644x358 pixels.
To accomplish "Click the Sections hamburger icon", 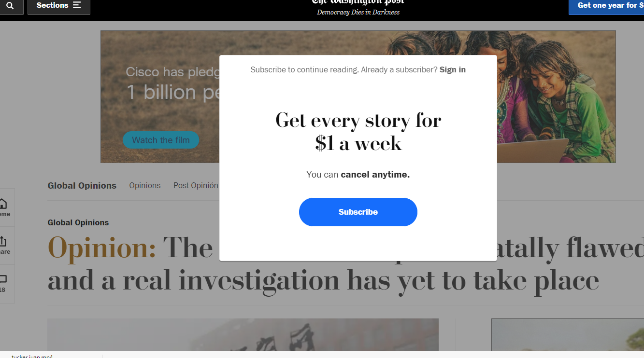I will 77,5.
